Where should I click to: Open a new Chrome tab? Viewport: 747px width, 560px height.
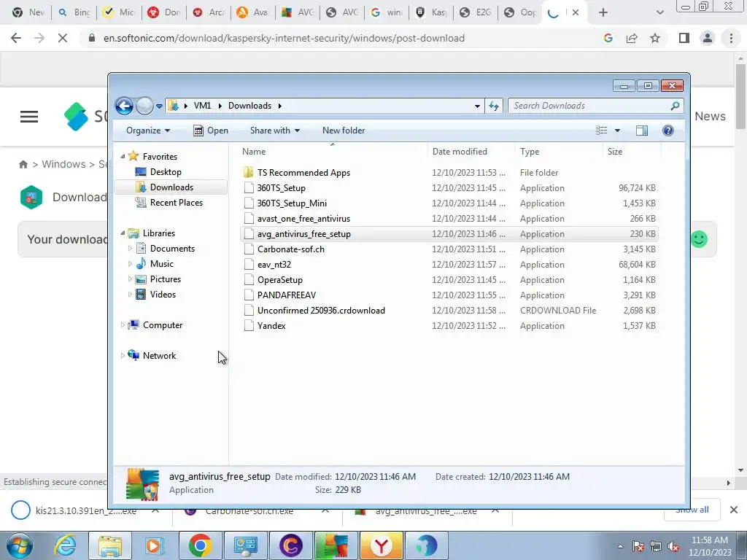(603, 12)
